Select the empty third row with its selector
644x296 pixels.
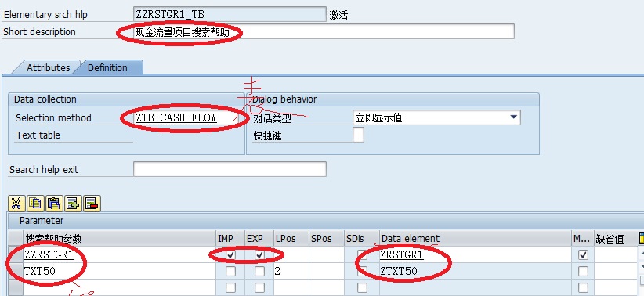click(x=16, y=288)
